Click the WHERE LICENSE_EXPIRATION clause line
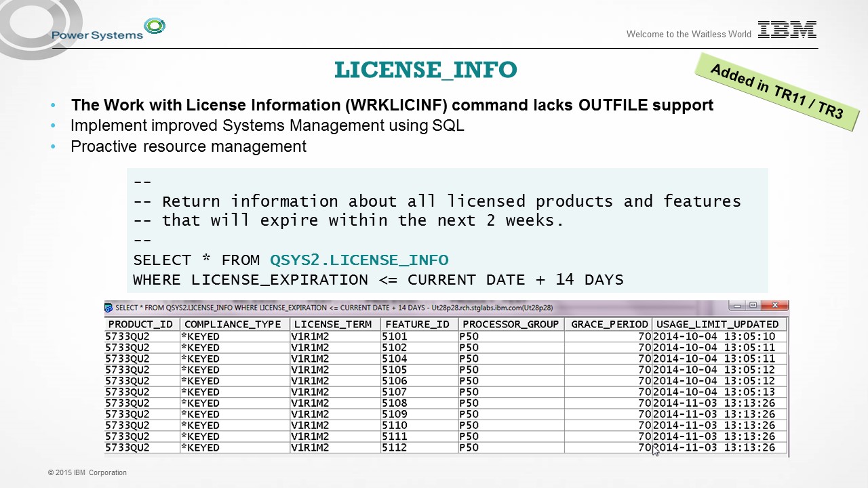868x488 pixels. 378,280
